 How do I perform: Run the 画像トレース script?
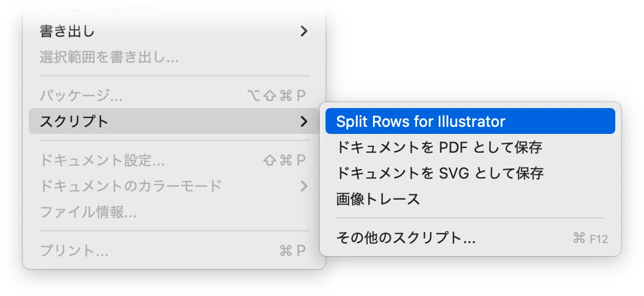pos(470,199)
